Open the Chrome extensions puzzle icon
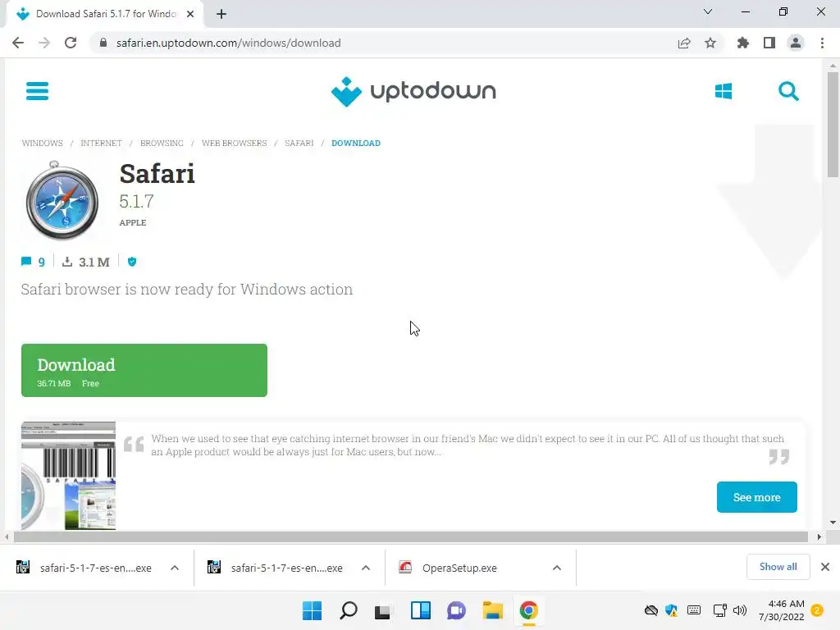The image size is (840, 630). (742, 43)
